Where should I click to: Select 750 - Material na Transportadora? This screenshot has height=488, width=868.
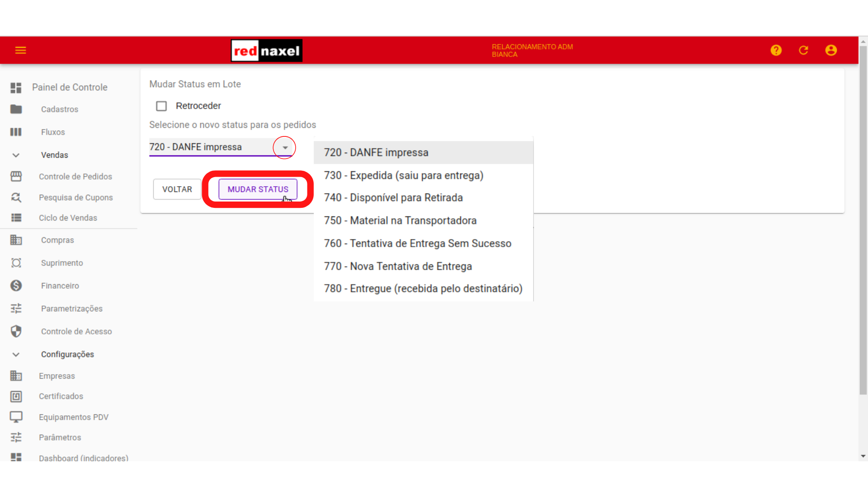(x=400, y=221)
